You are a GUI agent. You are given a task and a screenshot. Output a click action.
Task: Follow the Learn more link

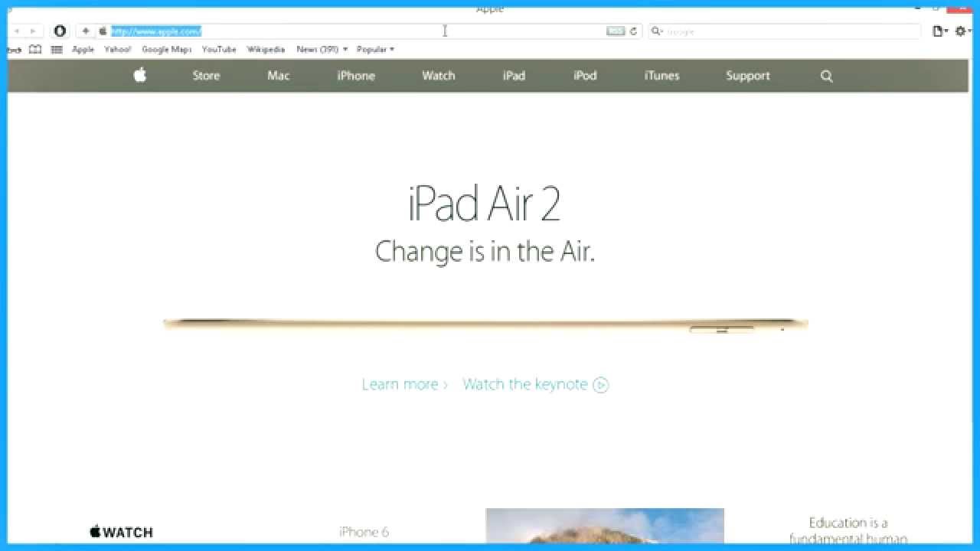(x=404, y=384)
